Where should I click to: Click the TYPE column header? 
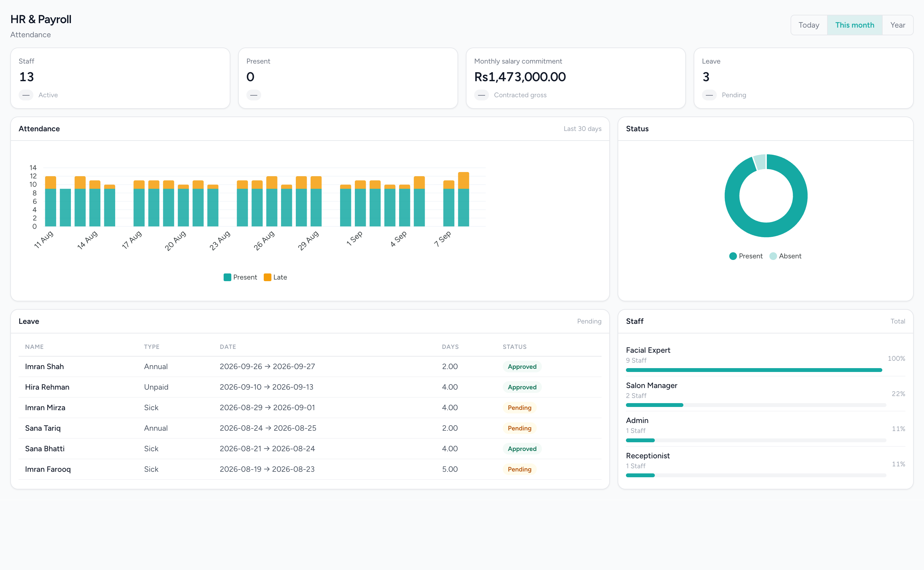(x=151, y=347)
